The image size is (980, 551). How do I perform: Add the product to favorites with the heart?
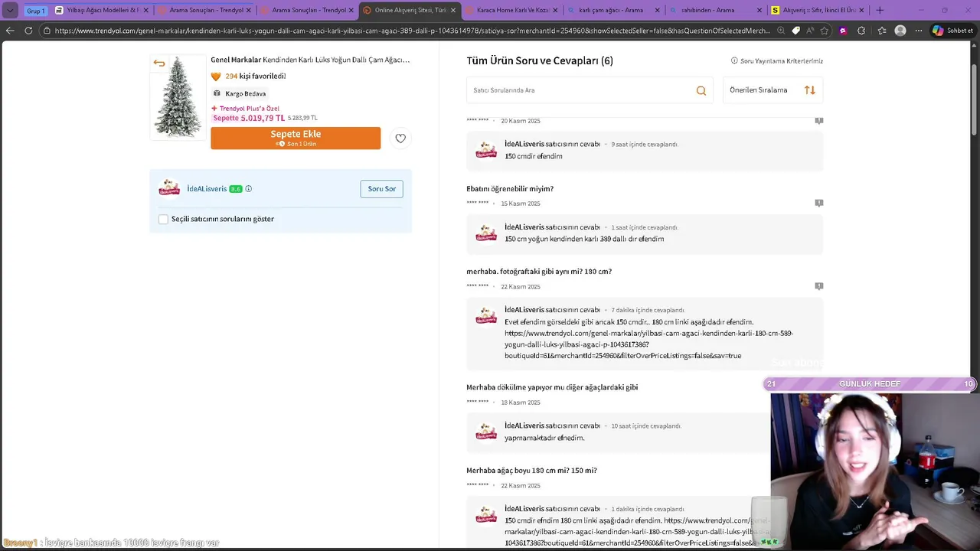[x=400, y=139]
